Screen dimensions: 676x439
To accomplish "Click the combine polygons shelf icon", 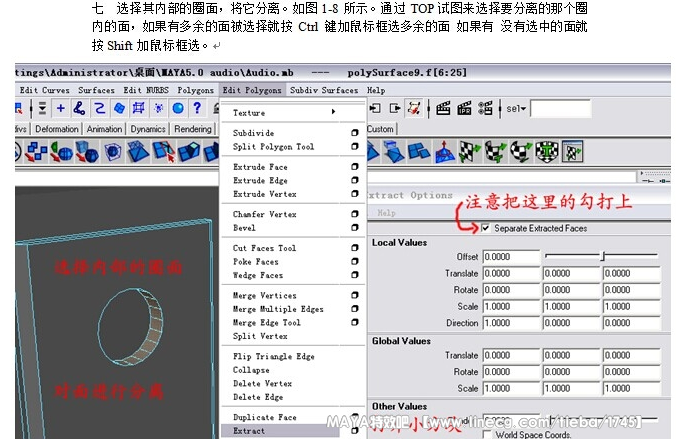I will [x=36, y=152].
